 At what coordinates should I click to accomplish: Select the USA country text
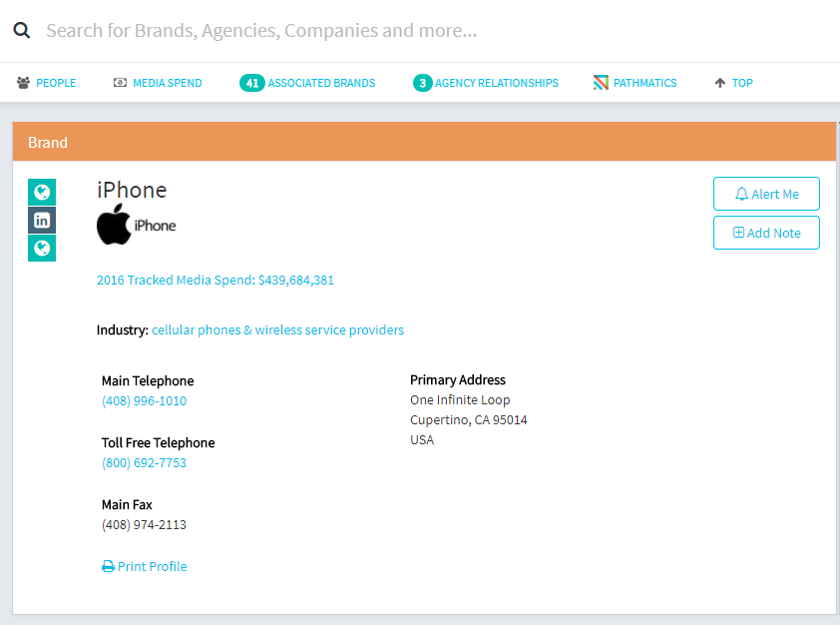click(x=422, y=440)
